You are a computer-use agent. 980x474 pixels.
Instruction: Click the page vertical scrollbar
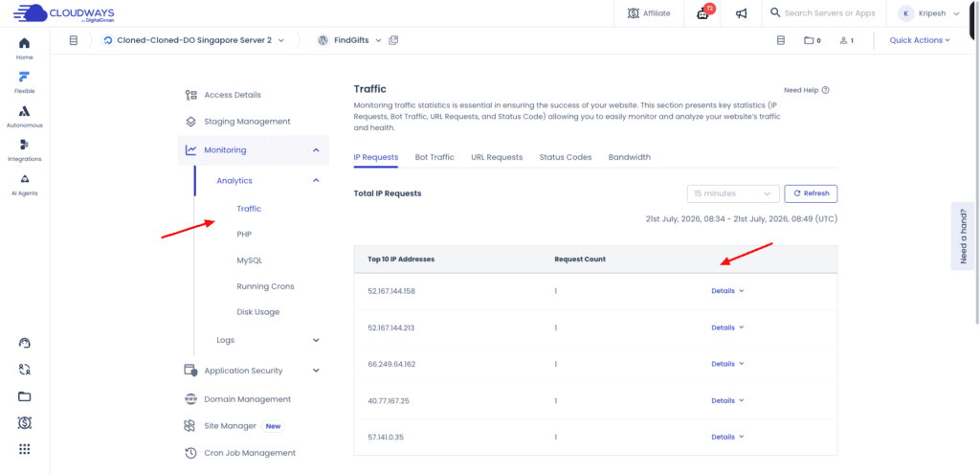tap(976, 163)
